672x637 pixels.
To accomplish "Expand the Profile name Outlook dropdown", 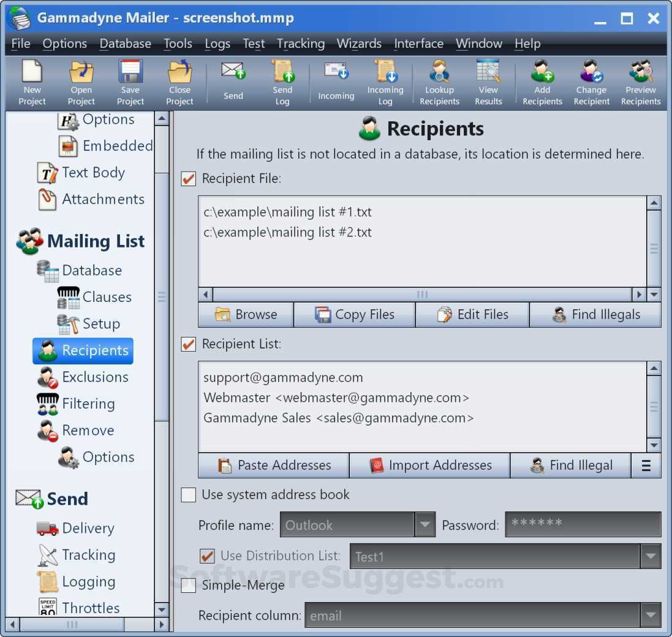I will 425,524.
